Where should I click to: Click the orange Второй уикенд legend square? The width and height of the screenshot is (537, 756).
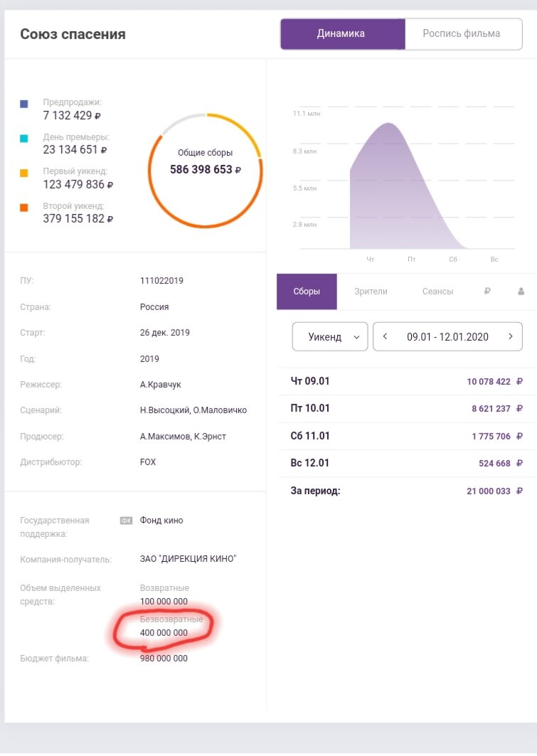point(23,208)
